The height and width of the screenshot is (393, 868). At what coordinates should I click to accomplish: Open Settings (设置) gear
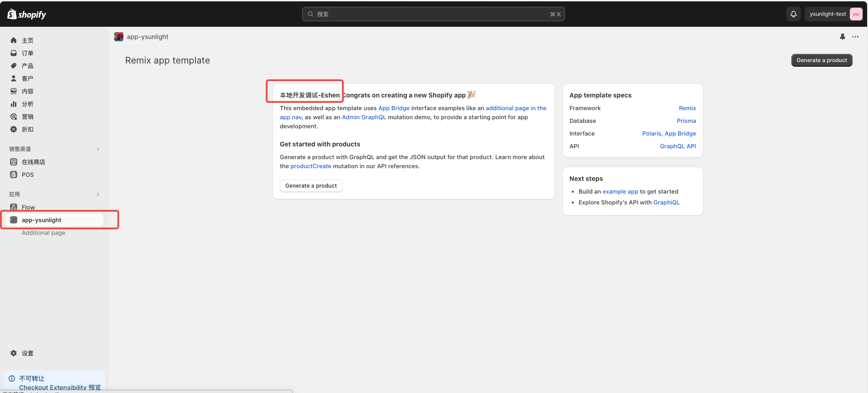tap(27, 353)
